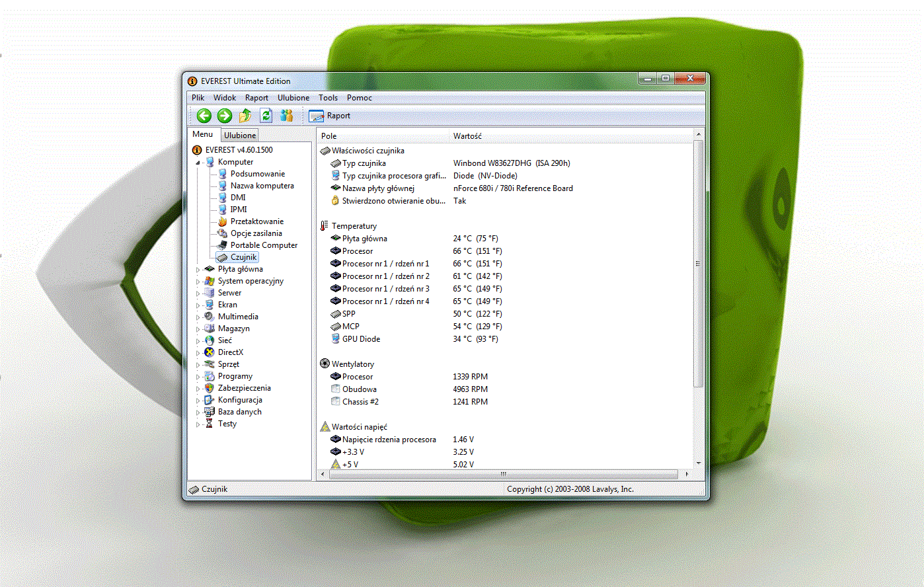
Task: Click the Zabezpieczenia shield icon
Action: [x=210, y=388]
